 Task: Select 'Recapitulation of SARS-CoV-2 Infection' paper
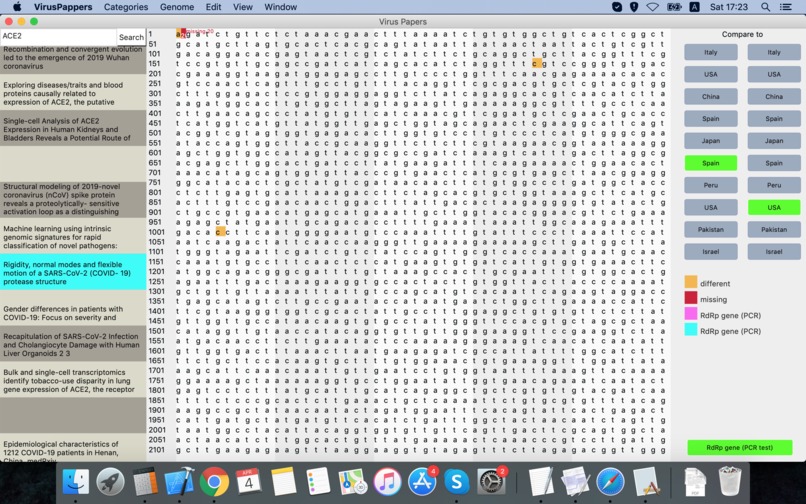[73, 345]
